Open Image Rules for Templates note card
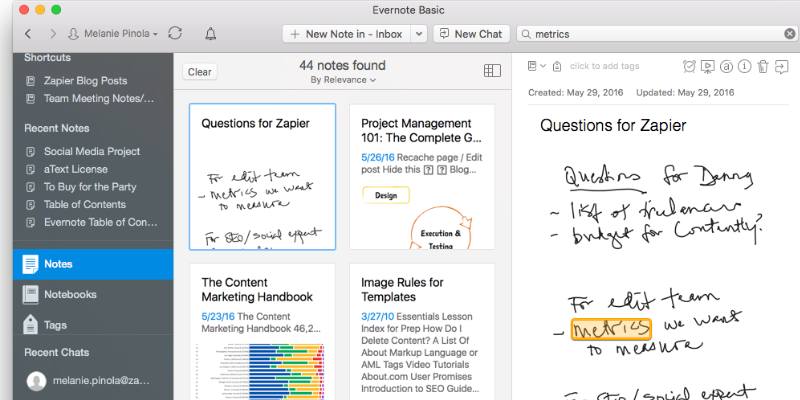 [x=422, y=332]
